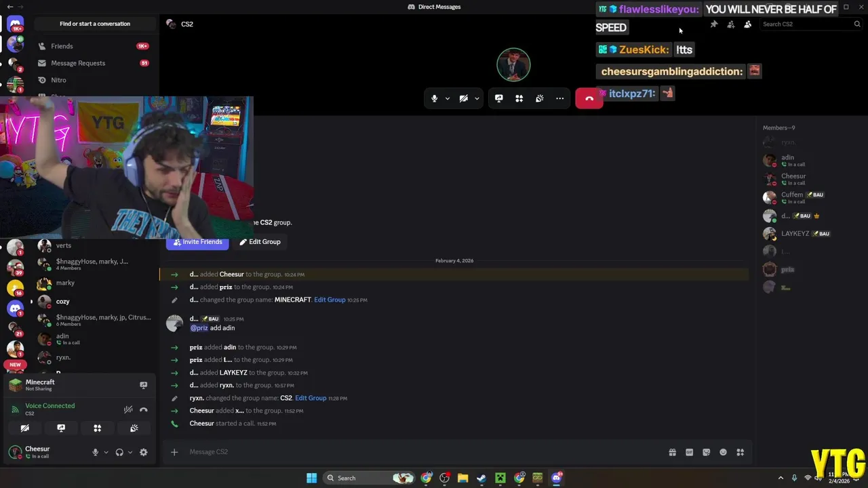868x488 pixels.
Task: Click Edit Group link beside CS2 rename
Action: tap(311, 398)
